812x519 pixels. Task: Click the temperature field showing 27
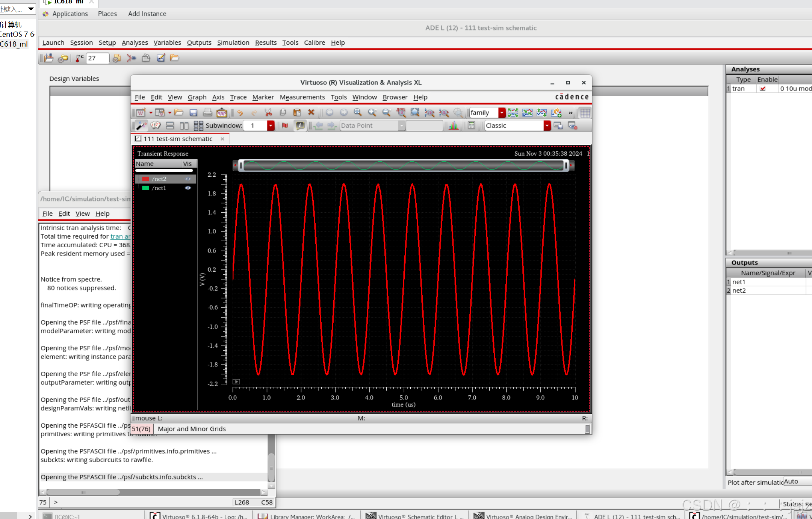[x=97, y=58]
